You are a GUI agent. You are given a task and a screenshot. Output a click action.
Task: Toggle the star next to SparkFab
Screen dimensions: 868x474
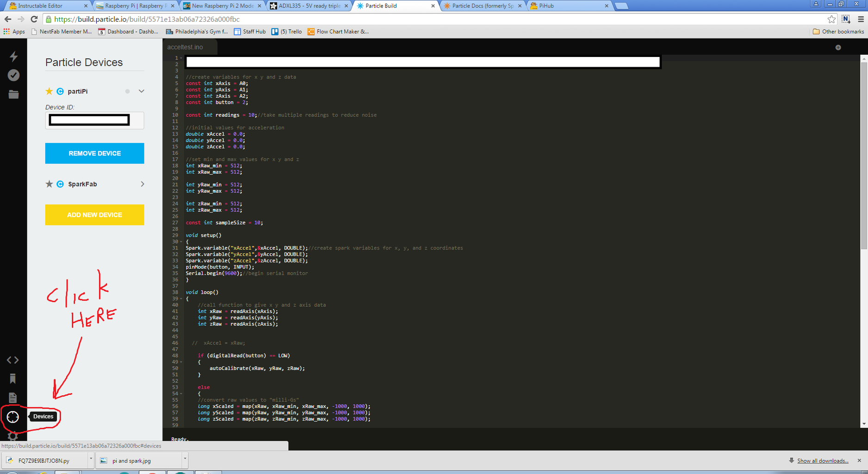(x=49, y=184)
